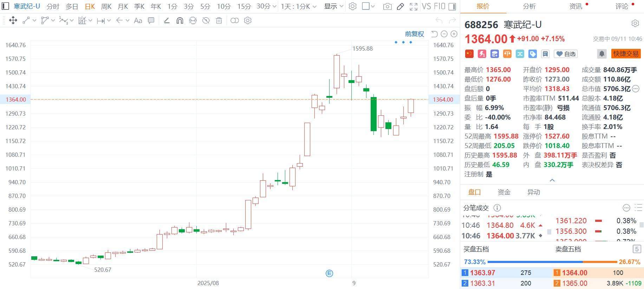Screen dimensions: 644x289
Task: Select the chart analysis drawing tool
Action: point(82,20)
